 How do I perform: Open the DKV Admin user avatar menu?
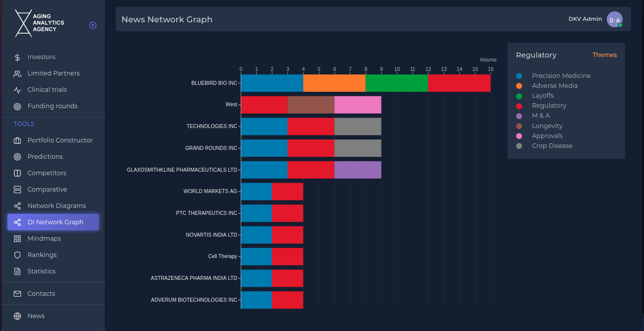click(x=614, y=20)
